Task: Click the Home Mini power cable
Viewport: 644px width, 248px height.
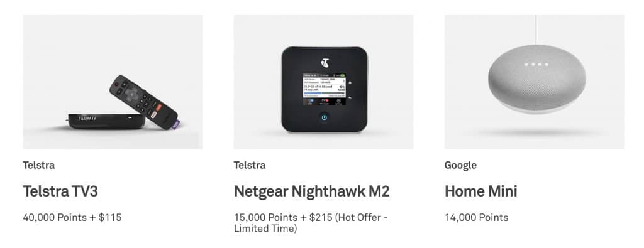Action: click(x=536, y=30)
